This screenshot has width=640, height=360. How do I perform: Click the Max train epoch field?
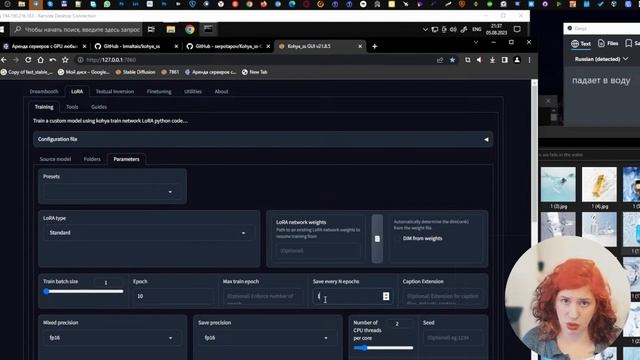click(263, 296)
